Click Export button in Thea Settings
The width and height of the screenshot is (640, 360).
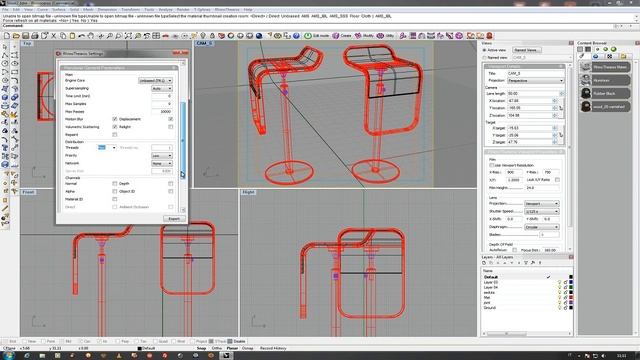174,219
